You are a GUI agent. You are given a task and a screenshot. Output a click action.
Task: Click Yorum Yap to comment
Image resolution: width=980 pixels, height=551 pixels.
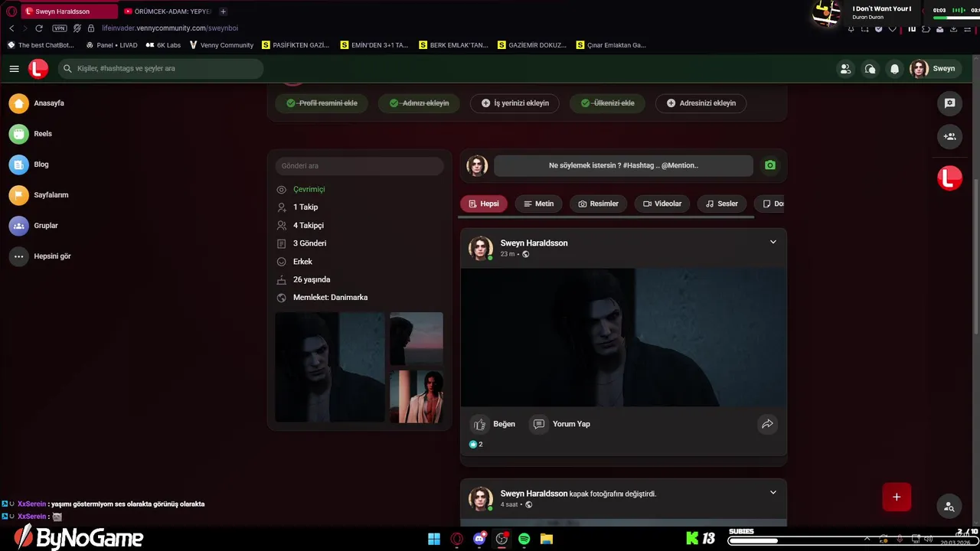pyautogui.click(x=561, y=424)
